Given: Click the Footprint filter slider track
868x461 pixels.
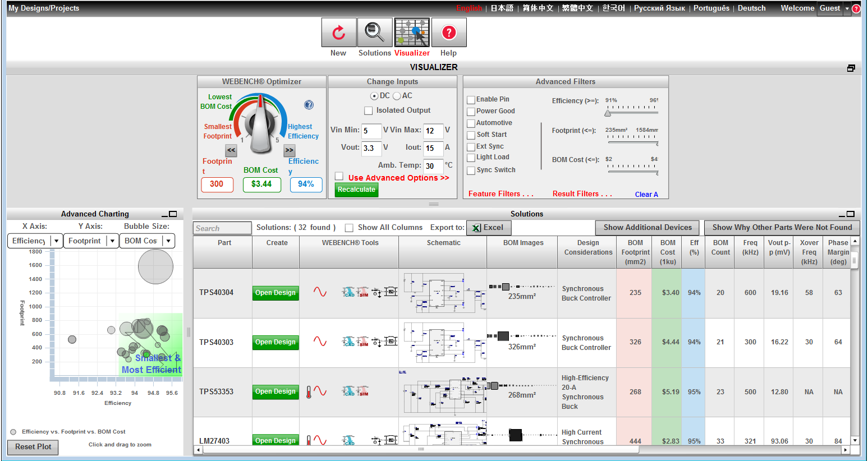Looking at the screenshot, I should pyautogui.click(x=632, y=142).
